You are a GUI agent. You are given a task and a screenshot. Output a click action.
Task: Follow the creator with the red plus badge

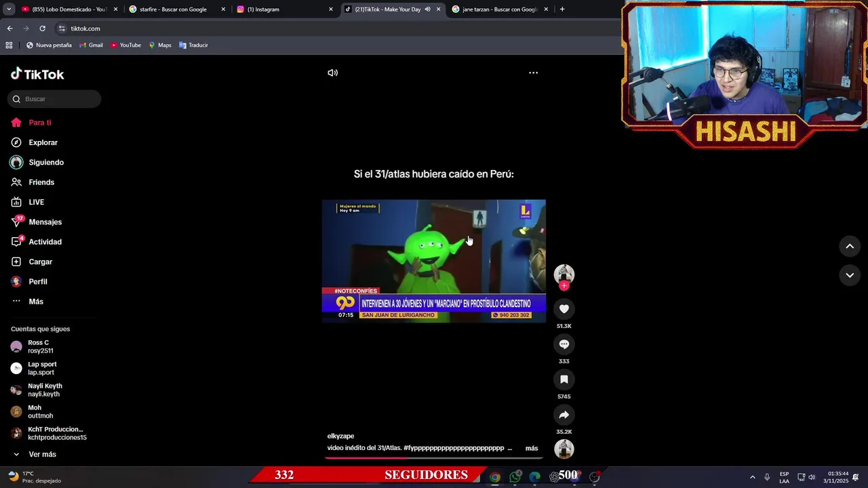tap(564, 285)
